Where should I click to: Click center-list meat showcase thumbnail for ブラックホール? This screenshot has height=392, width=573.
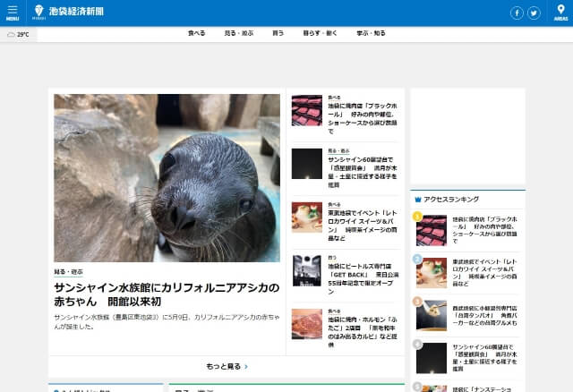click(x=307, y=110)
